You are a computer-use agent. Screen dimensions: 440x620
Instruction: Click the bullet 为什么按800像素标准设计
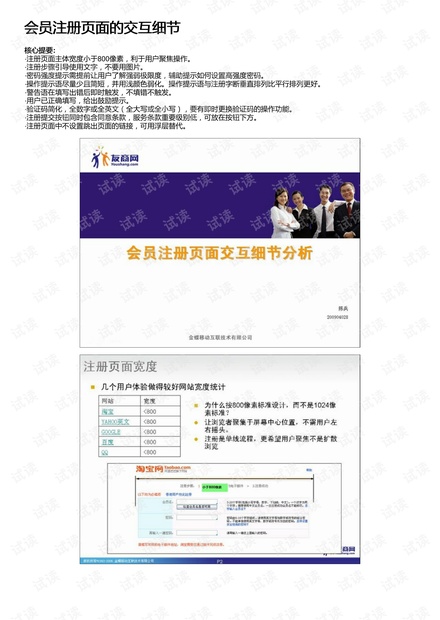(x=270, y=408)
